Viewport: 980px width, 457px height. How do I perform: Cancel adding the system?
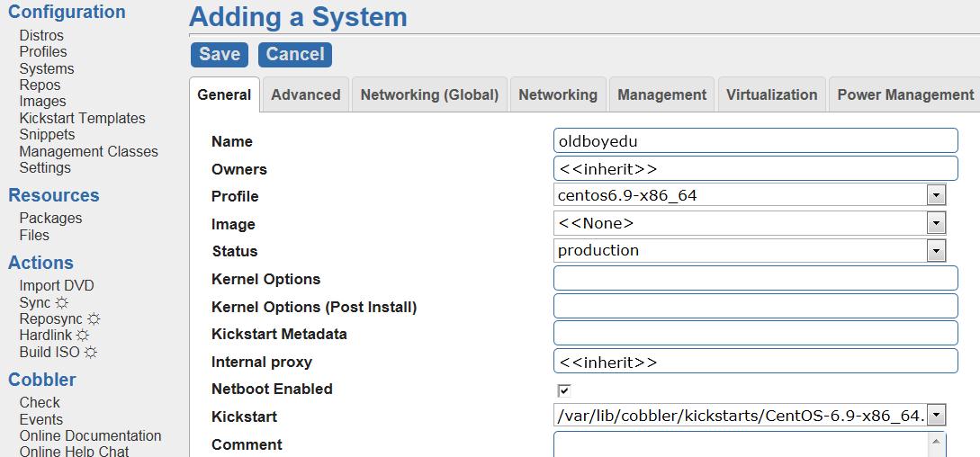tap(295, 54)
